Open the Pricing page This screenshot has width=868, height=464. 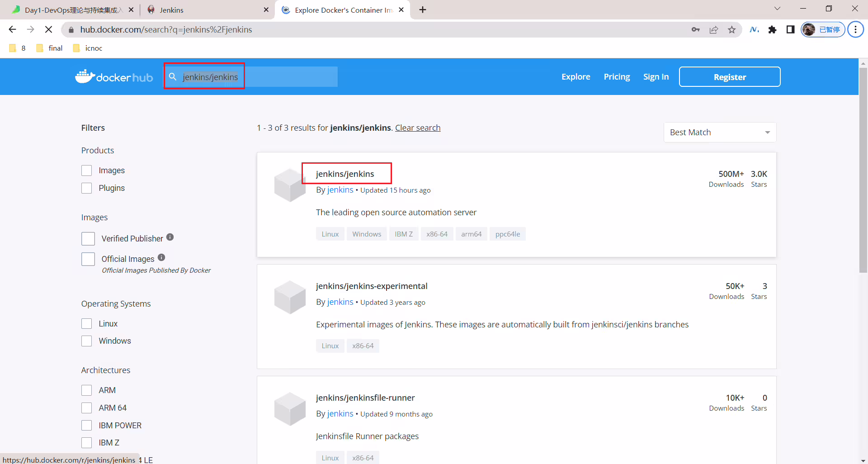pyautogui.click(x=617, y=77)
